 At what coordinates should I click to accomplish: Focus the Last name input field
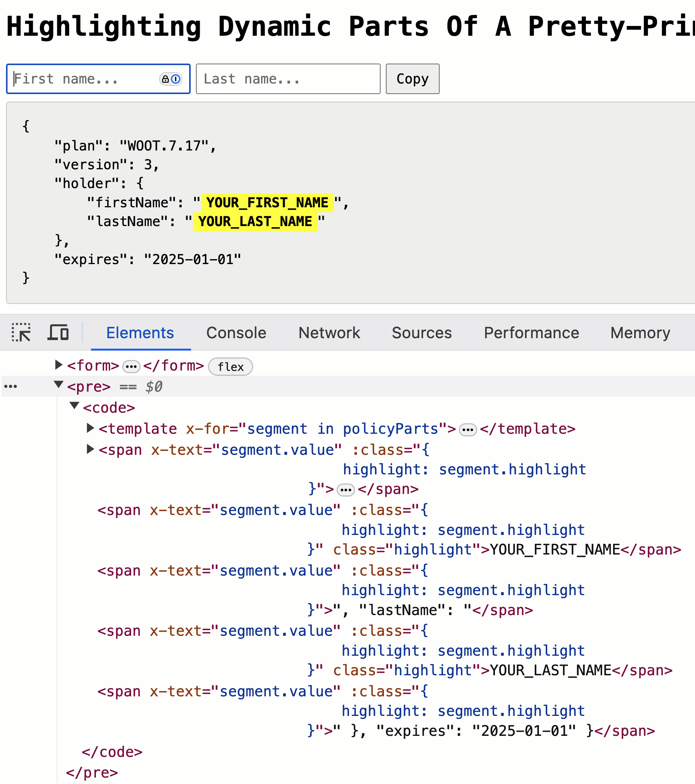(288, 79)
